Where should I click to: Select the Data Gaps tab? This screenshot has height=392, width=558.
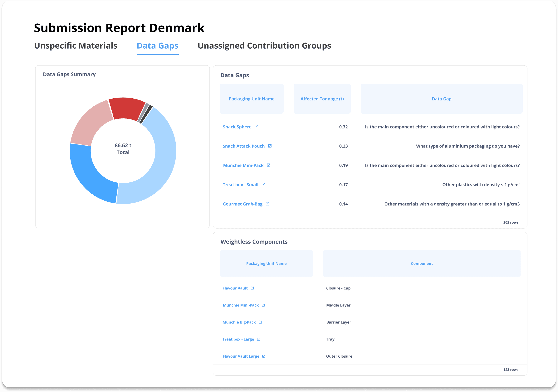click(x=158, y=46)
